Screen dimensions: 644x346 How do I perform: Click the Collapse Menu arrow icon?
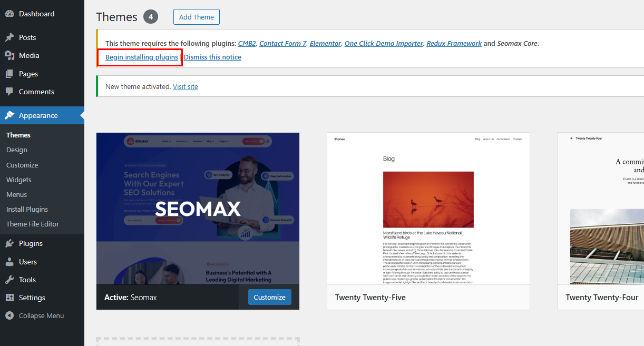(9, 316)
